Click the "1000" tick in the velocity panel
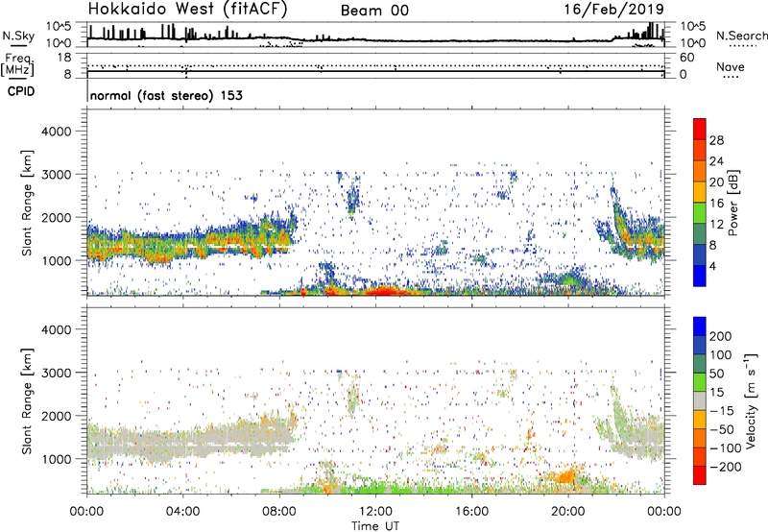 [57, 459]
